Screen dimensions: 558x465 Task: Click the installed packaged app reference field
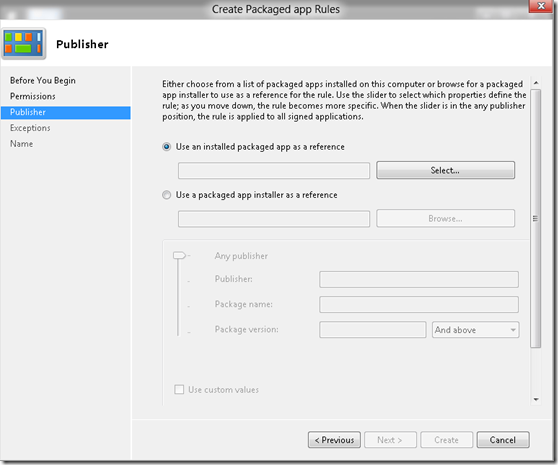coord(274,170)
